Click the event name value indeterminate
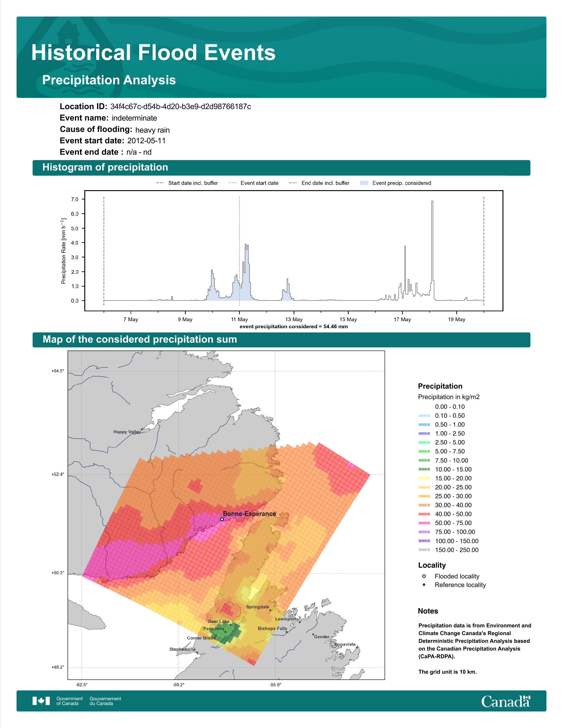Image resolution: width=563 pixels, height=728 pixels. [134, 118]
